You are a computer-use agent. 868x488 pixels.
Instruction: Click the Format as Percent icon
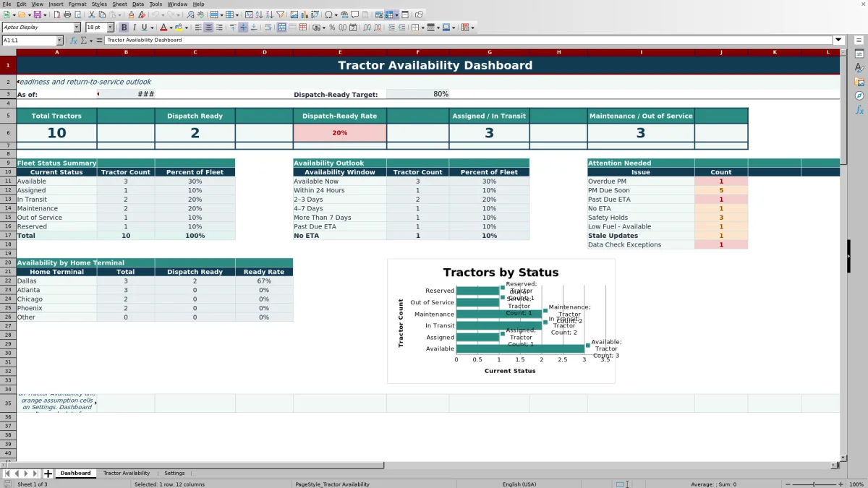point(332,27)
